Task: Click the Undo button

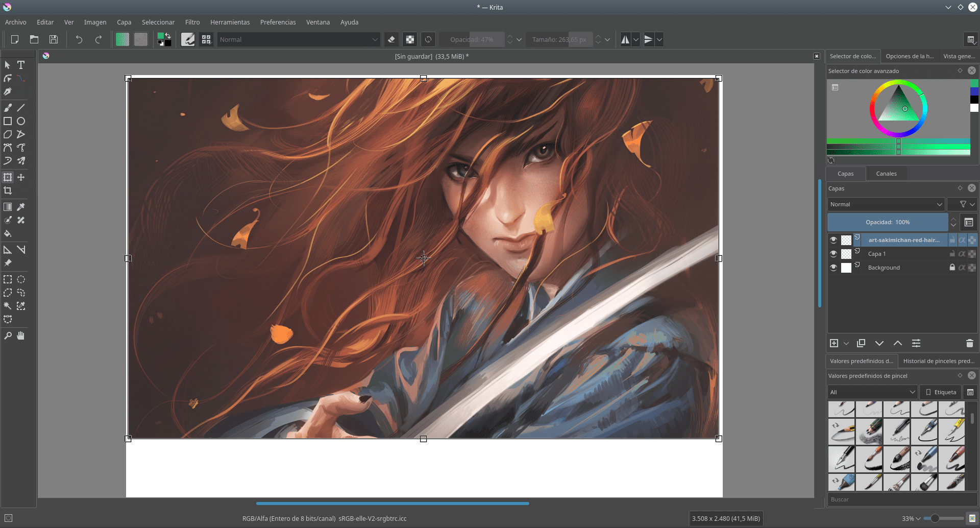Action: pyautogui.click(x=79, y=39)
